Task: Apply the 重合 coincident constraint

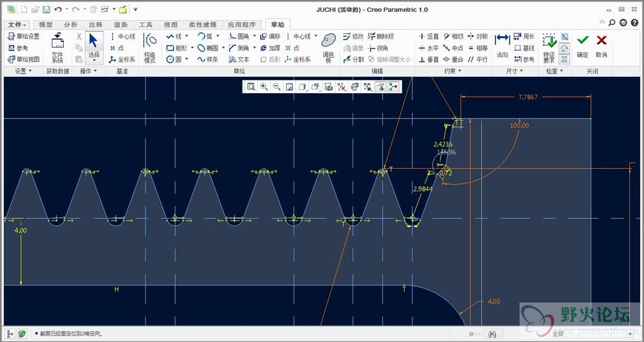Action: 454,59
